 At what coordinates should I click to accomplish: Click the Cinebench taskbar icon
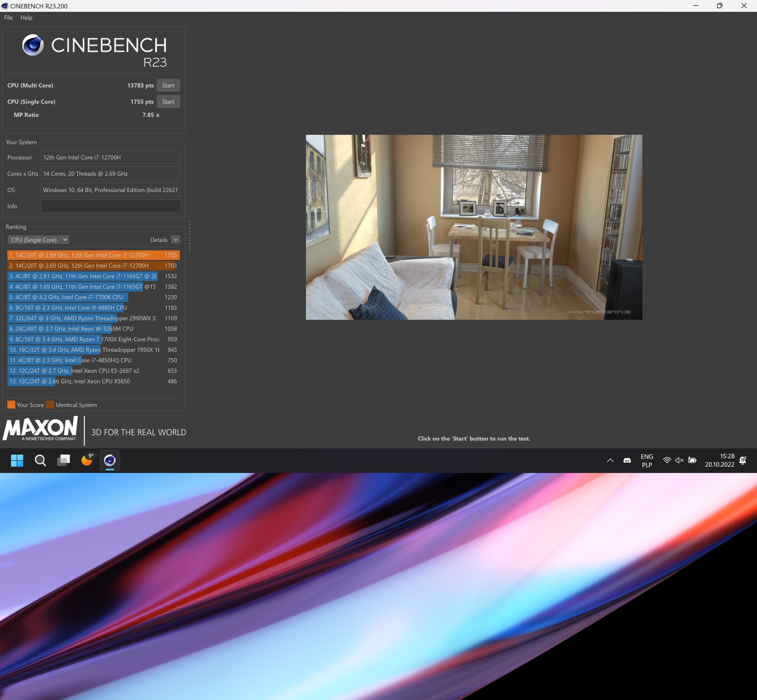pos(110,461)
